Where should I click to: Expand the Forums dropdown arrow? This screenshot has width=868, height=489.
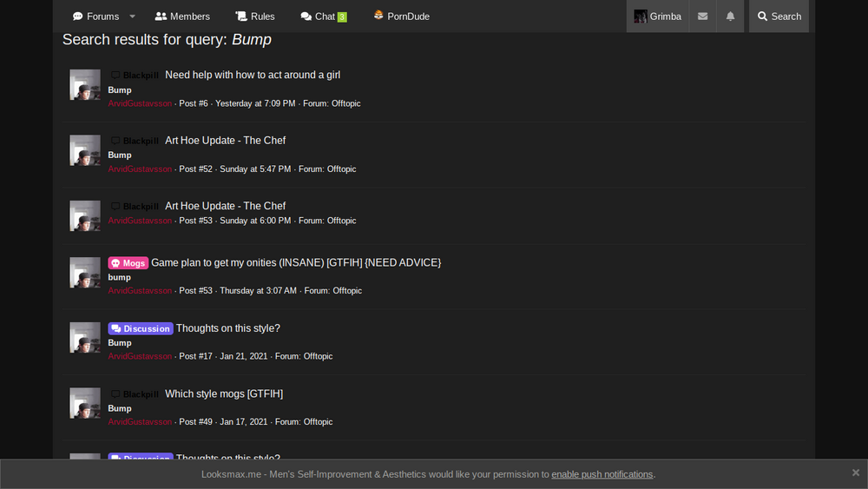tap(132, 17)
